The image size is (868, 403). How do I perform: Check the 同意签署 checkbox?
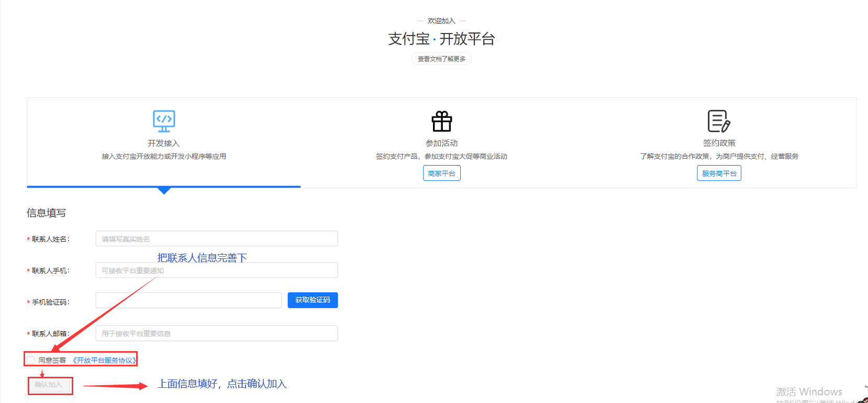[x=31, y=360]
